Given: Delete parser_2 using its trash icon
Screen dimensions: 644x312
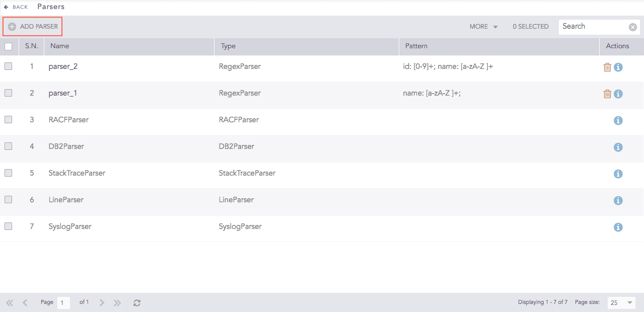Looking at the screenshot, I should point(607,66).
